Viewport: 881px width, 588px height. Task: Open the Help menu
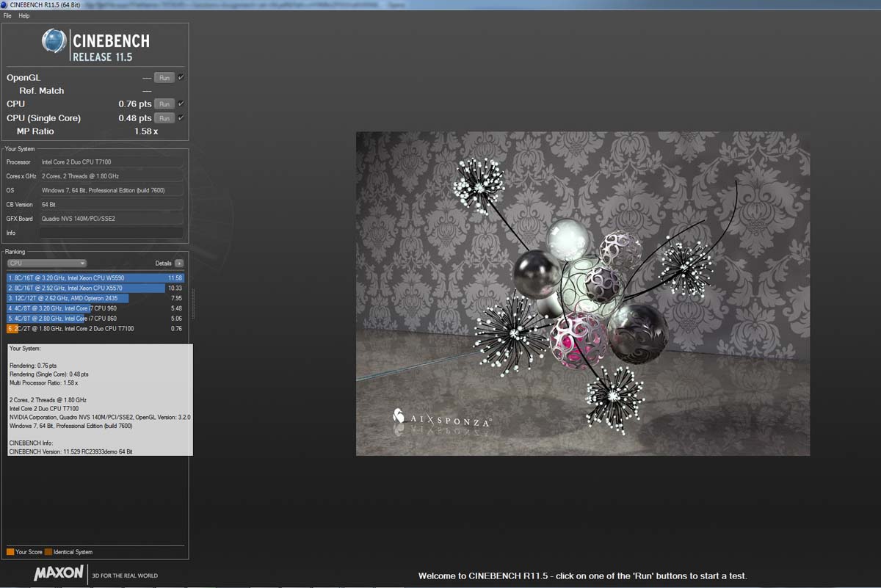[x=24, y=15]
